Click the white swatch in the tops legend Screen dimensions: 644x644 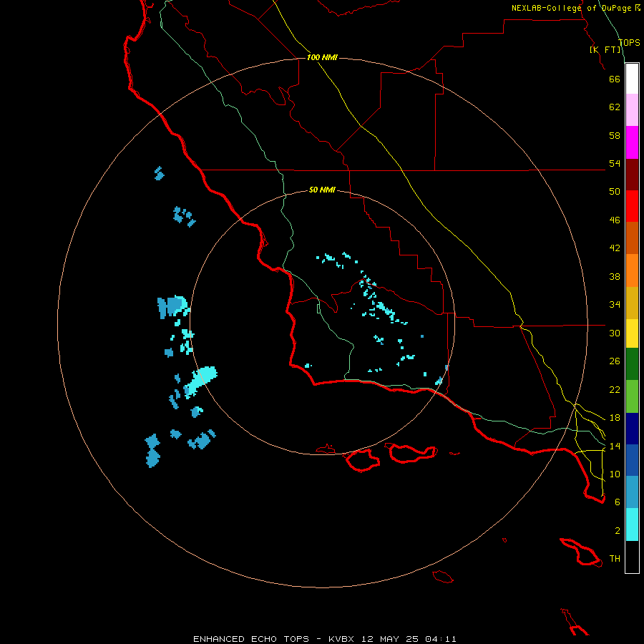(632, 79)
